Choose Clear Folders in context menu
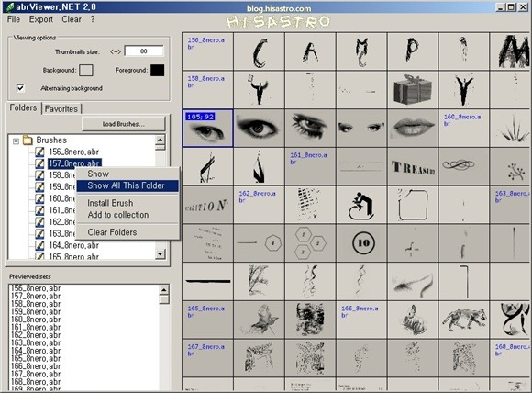This screenshot has height=393, width=532. [112, 232]
